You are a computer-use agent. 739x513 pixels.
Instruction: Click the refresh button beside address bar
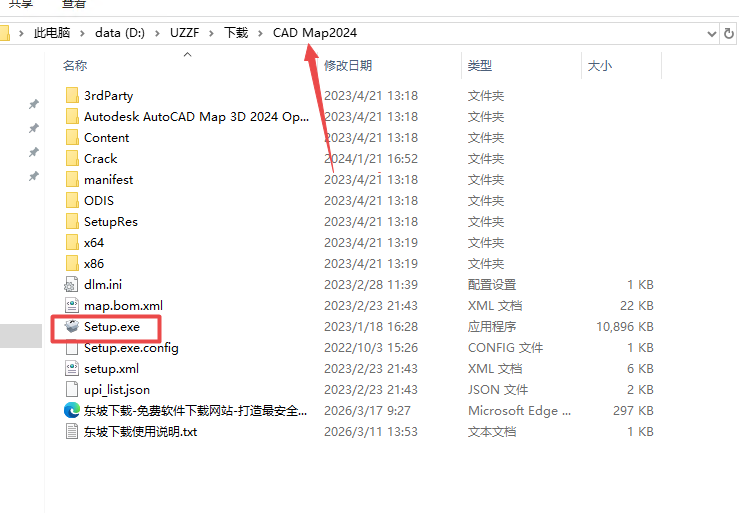pos(728,33)
